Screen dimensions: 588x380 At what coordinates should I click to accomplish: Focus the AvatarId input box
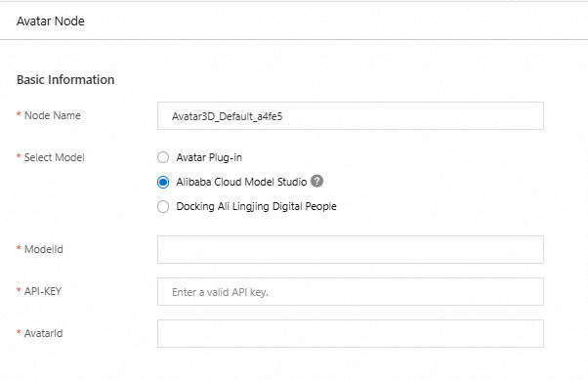pos(351,333)
